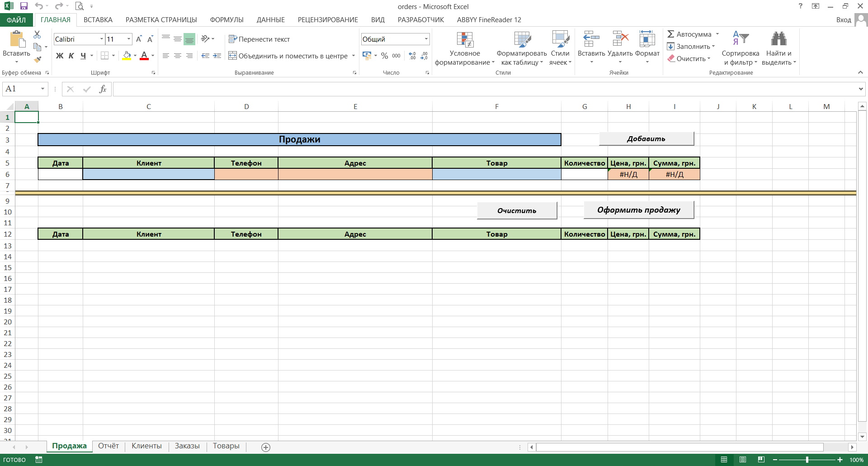Click the Undo arrow icon
This screenshot has height=466, width=868.
[39, 6]
